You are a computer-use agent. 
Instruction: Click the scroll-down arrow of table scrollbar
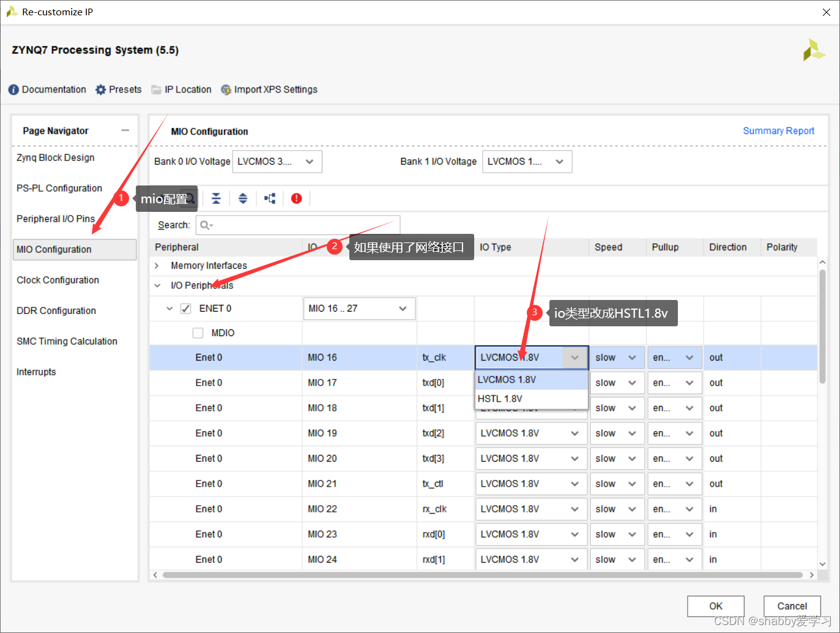click(822, 564)
